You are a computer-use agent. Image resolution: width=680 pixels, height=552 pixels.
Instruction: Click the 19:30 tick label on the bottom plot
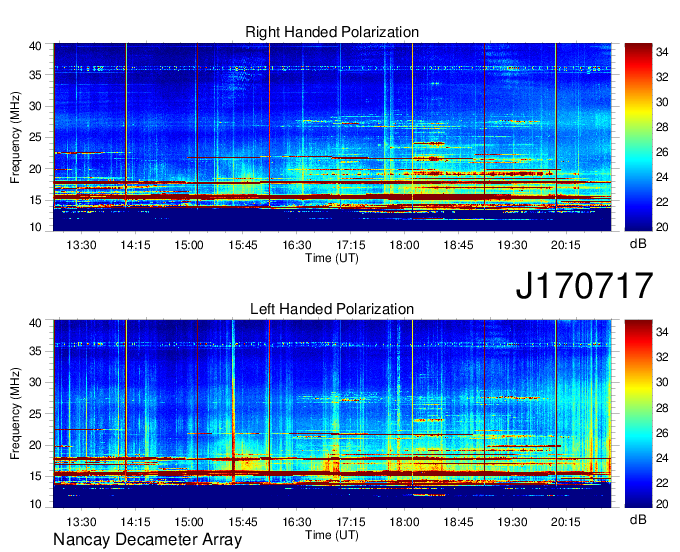[x=512, y=522]
